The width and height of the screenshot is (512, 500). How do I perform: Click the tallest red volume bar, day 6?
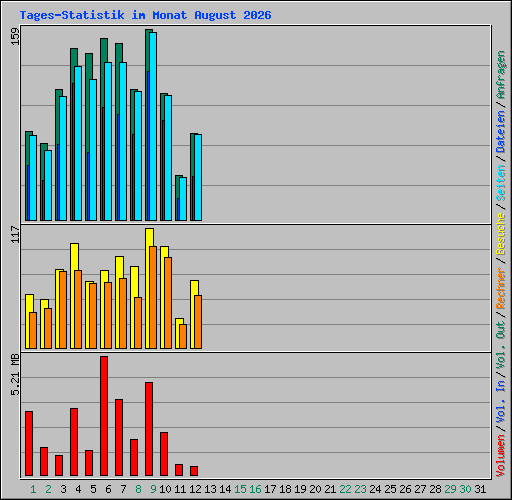coord(104,416)
